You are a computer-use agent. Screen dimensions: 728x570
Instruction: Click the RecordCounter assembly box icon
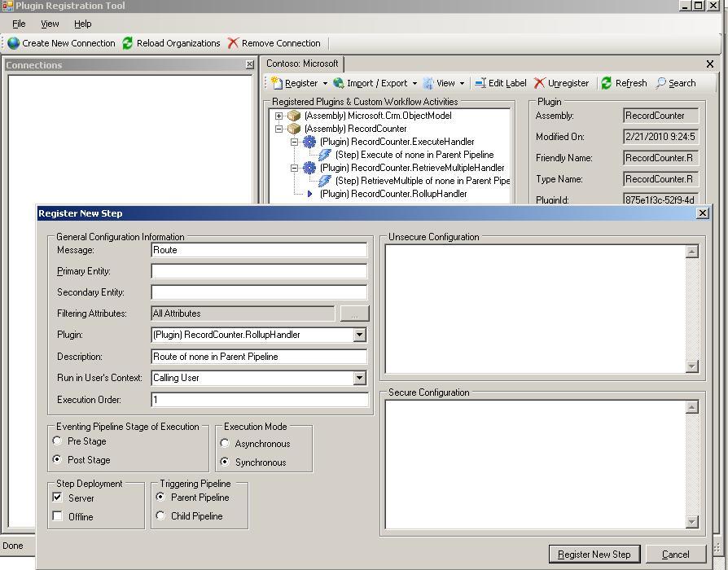tap(294, 129)
